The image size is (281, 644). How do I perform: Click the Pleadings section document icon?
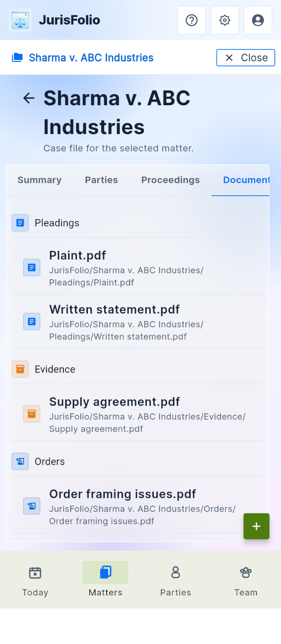point(20,223)
